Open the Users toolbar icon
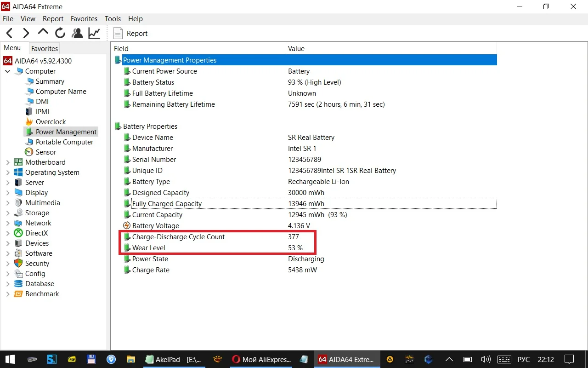This screenshot has height=368, width=588. pos(77,33)
